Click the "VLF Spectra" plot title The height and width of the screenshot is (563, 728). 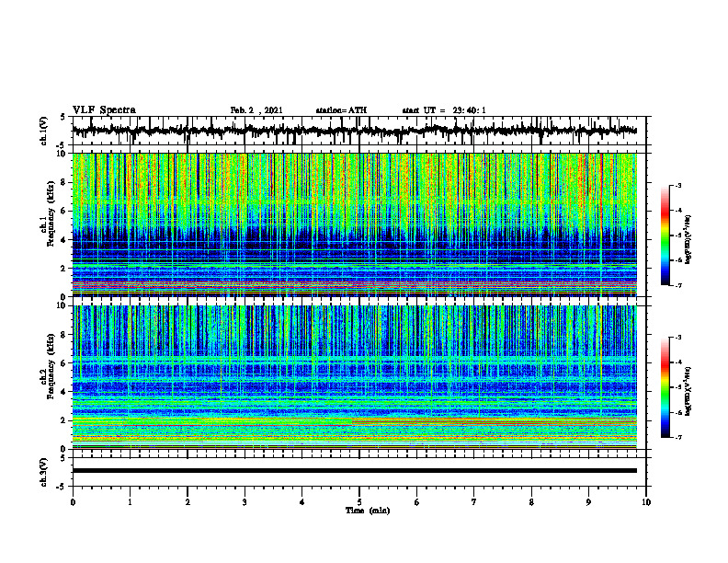[x=104, y=110]
